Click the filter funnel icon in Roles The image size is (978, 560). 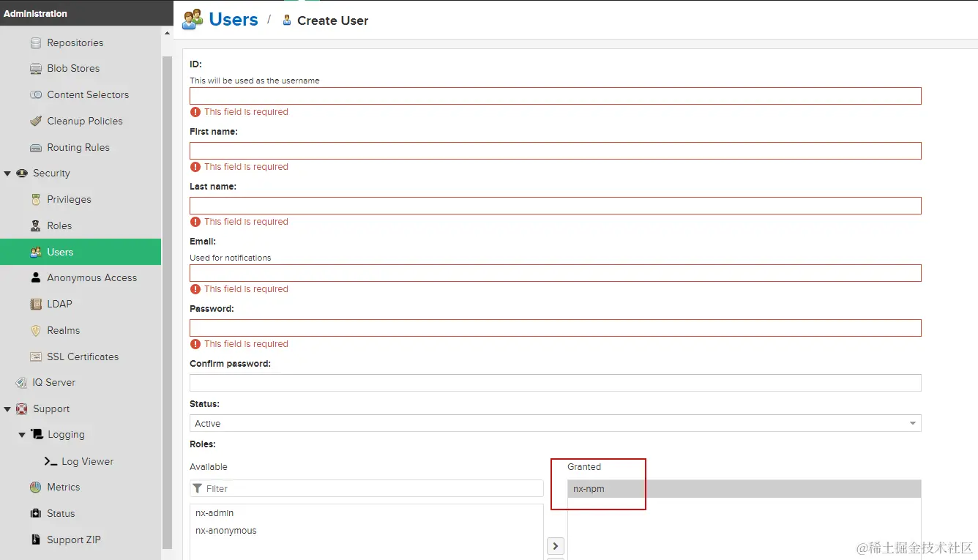tap(198, 489)
